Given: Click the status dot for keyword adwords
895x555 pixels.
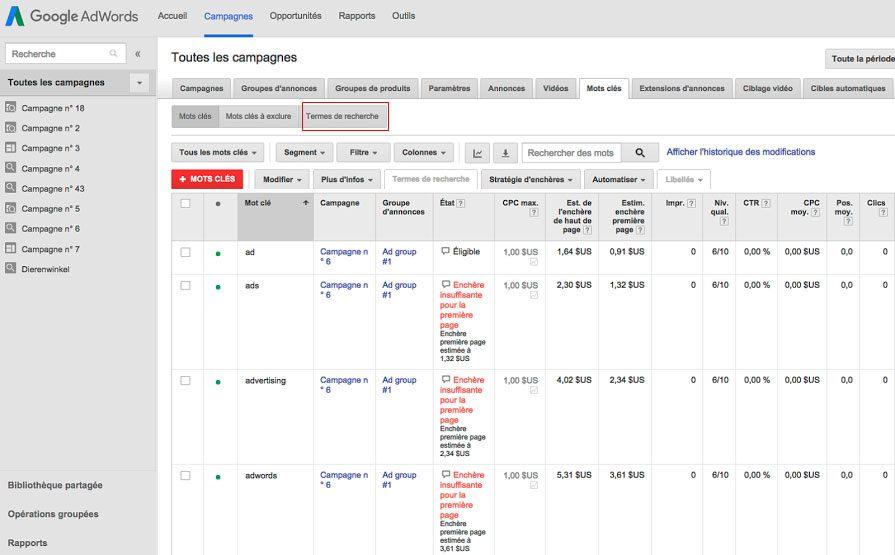Looking at the screenshot, I should (x=218, y=477).
